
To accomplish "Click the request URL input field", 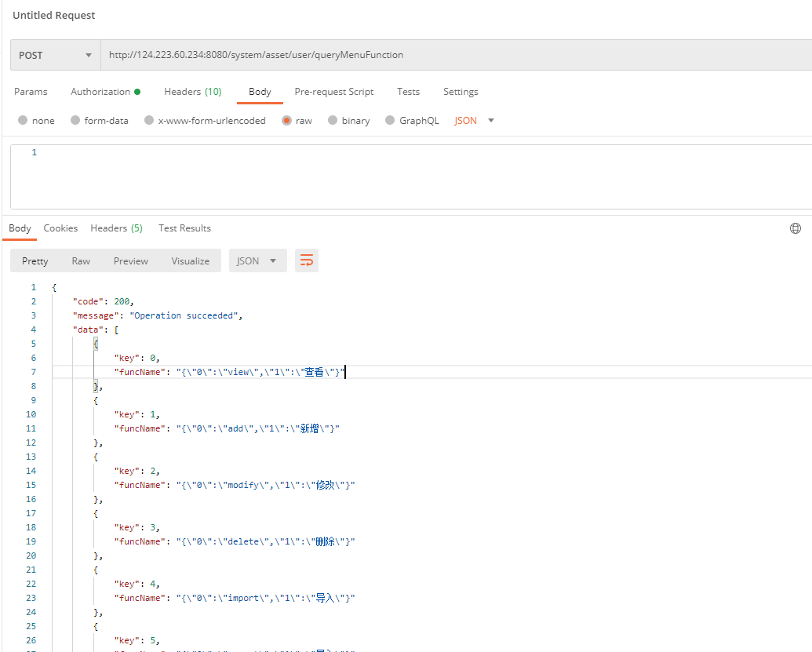I will tap(455, 56).
